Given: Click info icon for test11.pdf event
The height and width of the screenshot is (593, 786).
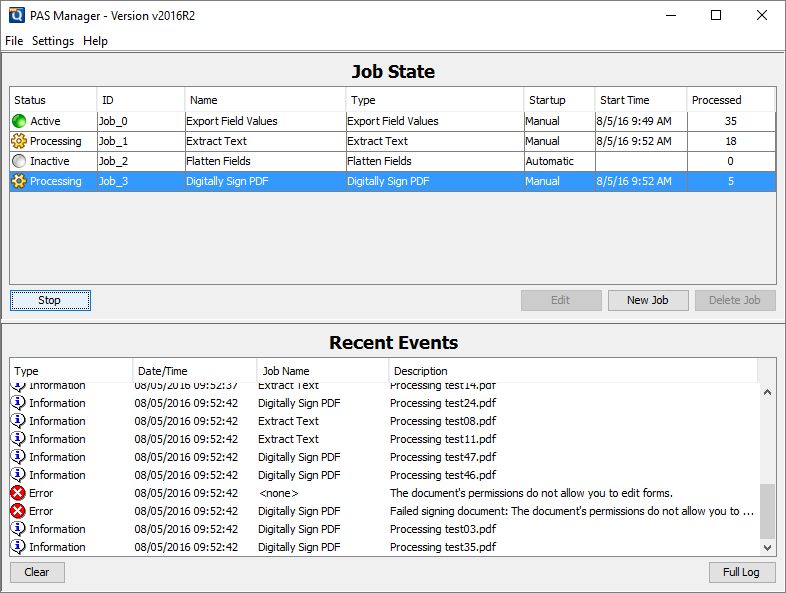Looking at the screenshot, I should tap(18, 439).
